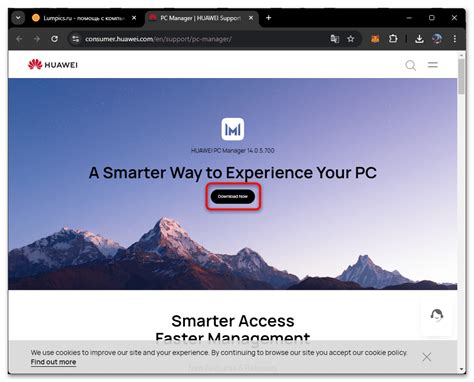Open the hamburger navigation menu
474x382 pixels.
pyautogui.click(x=433, y=65)
